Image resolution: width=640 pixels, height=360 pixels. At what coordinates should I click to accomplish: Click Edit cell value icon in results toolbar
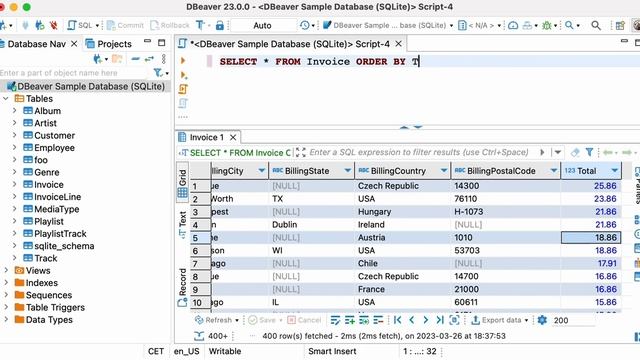pyautogui.click(x=335, y=320)
